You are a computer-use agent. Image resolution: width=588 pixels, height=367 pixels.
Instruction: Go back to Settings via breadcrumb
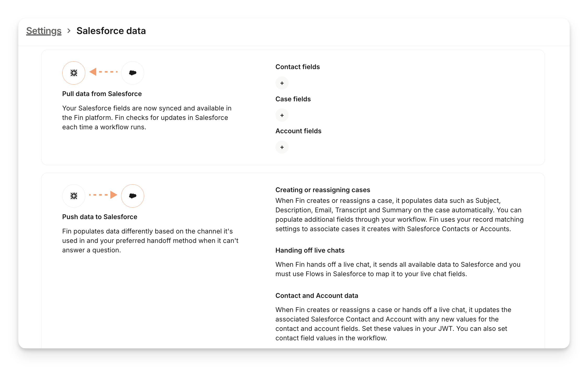point(44,31)
